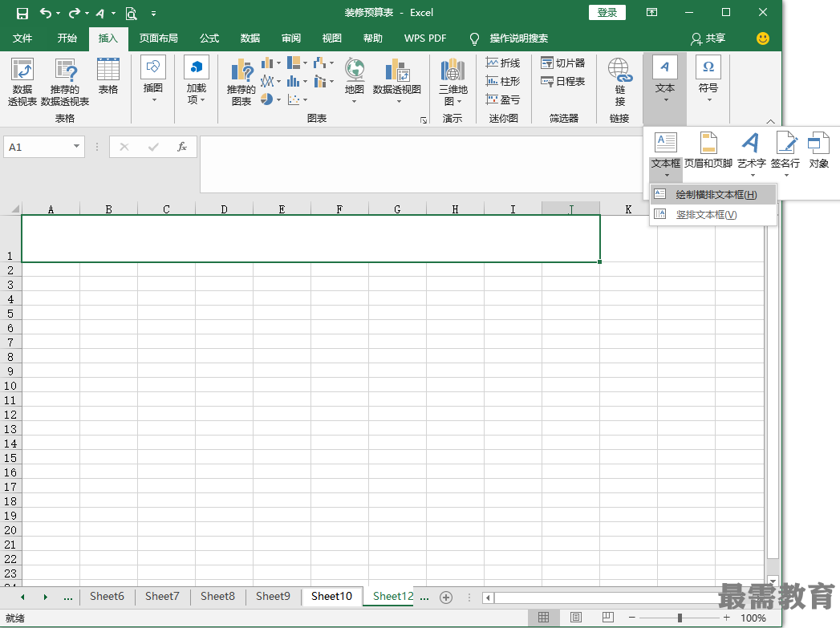
Task: Open the Illustrations (插图) group
Action: click(153, 79)
